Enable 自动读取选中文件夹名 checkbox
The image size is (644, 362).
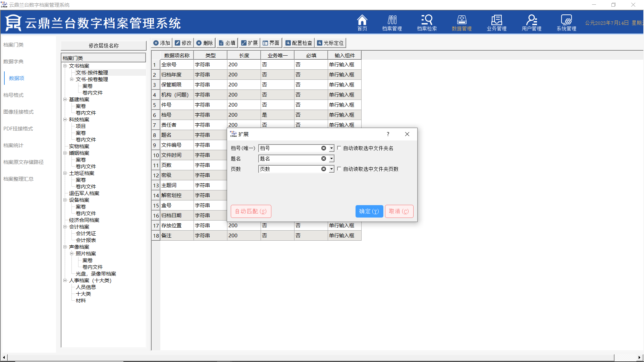339,148
